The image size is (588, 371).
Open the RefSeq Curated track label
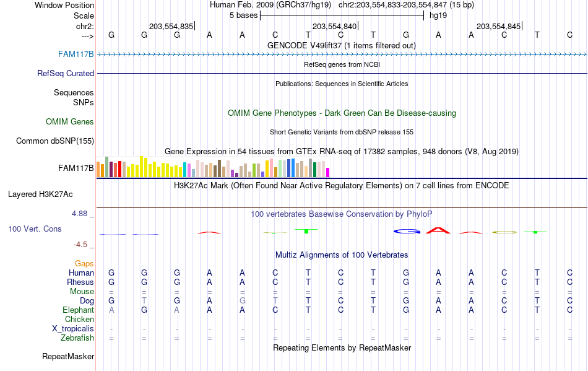(66, 73)
